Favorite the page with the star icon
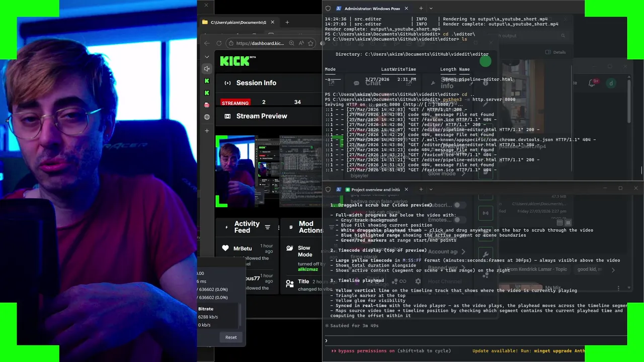Screen dimensions: 644x362 click(310, 43)
